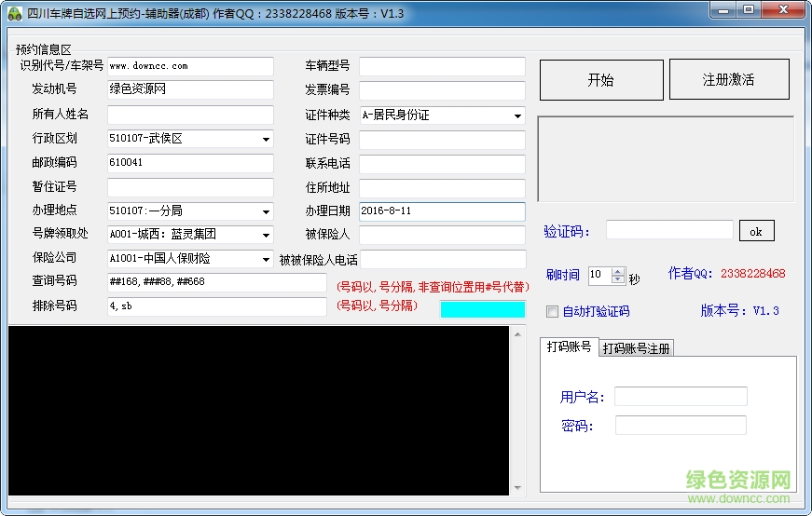The image size is (812, 516).
Task: Switch to the 打码账号注册 tab
Action: tap(636, 348)
